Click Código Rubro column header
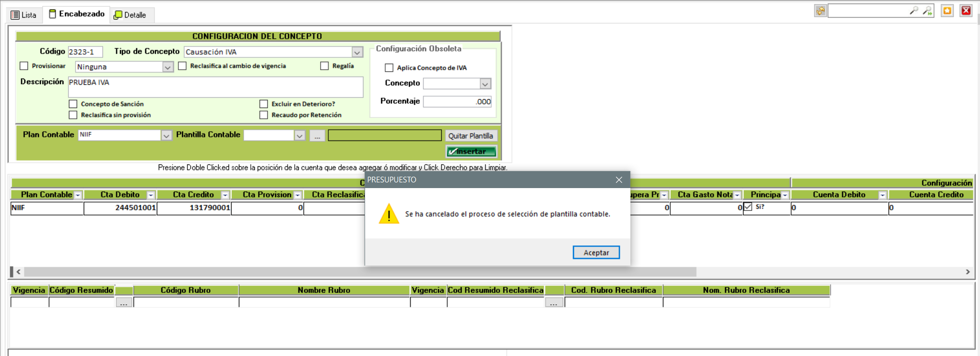Screen dimensions: 980x356 (186, 290)
